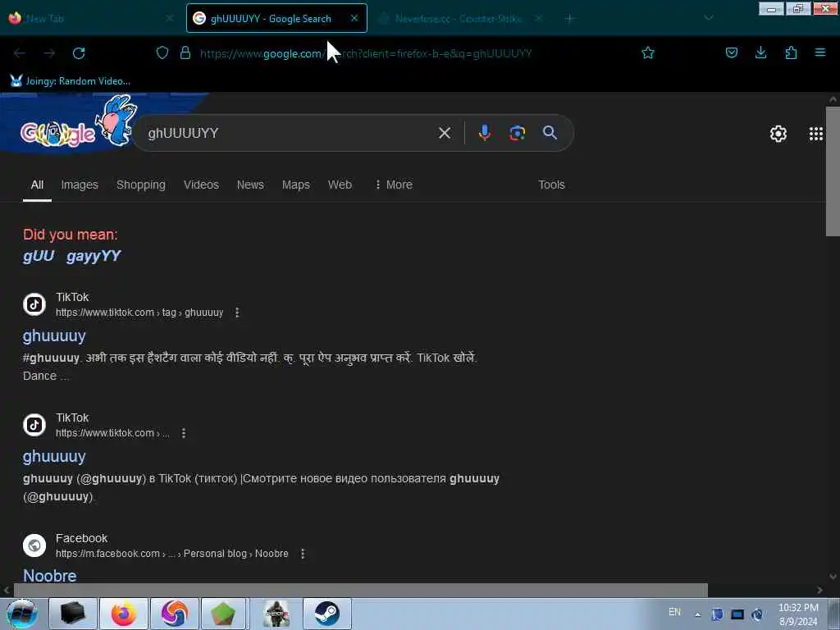Screen dimensions: 840x630
Task: Switch to the Neverlose.cc tab
Action: [x=459, y=19]
